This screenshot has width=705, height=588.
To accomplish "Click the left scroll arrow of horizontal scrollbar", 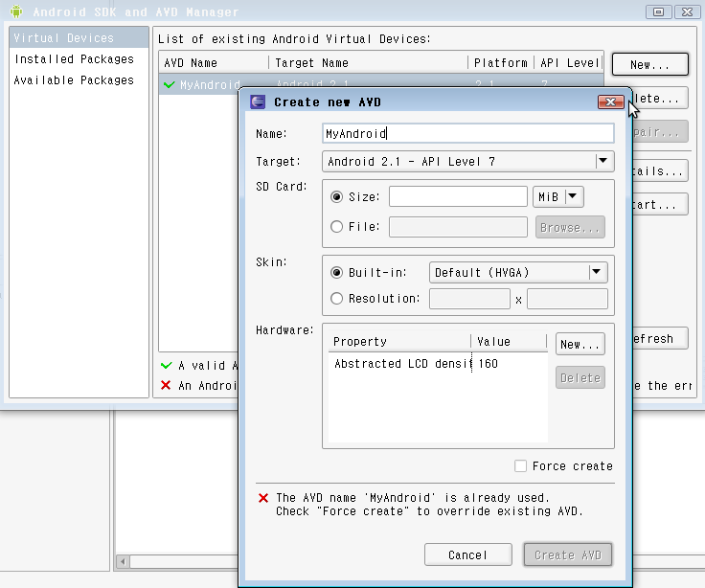I will 123,561.
